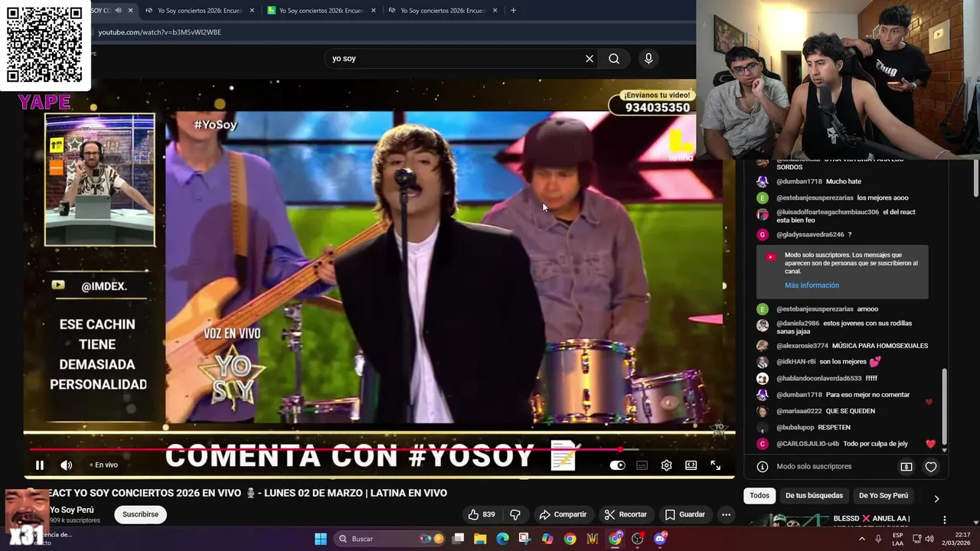
Task: Run search with magnifier button
Action: tap(614, 58)
